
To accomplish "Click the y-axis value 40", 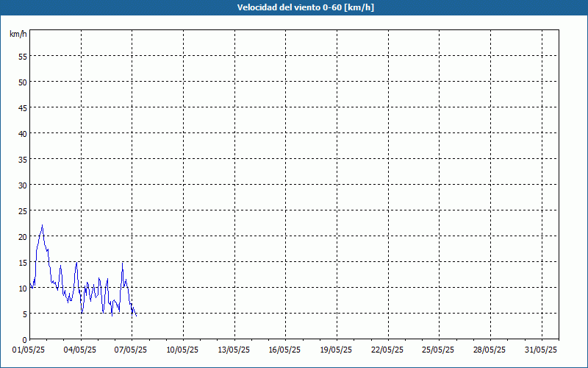I will click(23, 134).
